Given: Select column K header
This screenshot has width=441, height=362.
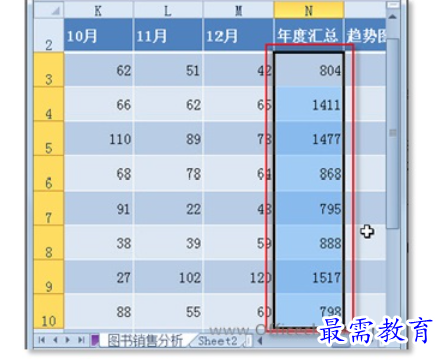Looking at the screenshot, I should (x=98, y=10).
